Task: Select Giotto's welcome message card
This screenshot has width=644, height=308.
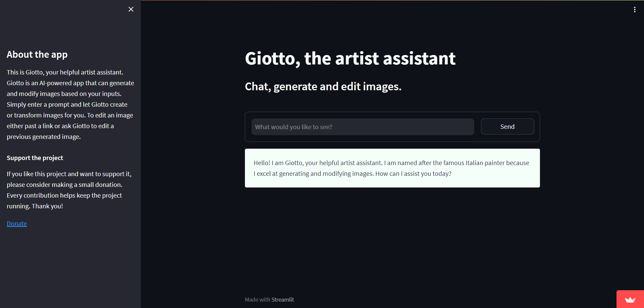Action: click(392, 168)
